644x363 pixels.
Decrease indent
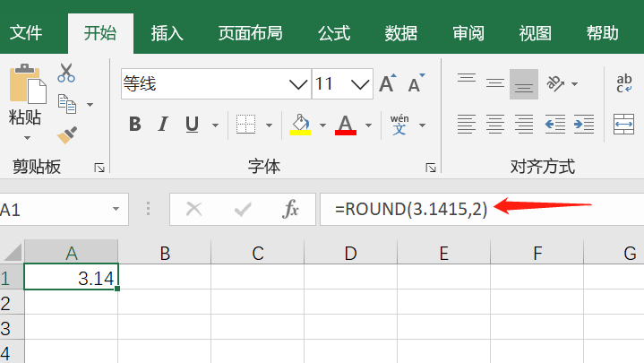point(554,125)
